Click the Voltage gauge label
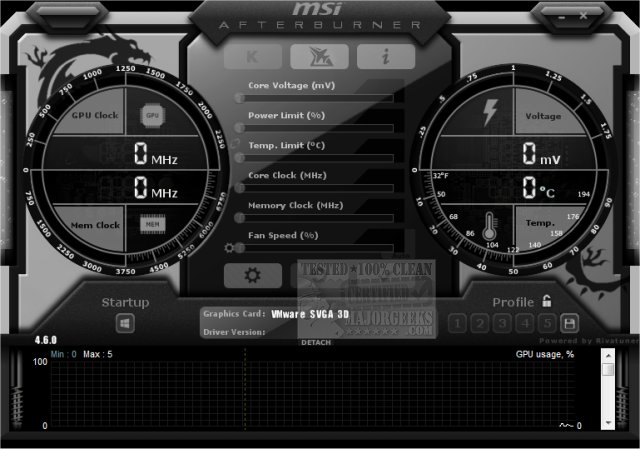640x449 pixels. (x=543, y=116)
